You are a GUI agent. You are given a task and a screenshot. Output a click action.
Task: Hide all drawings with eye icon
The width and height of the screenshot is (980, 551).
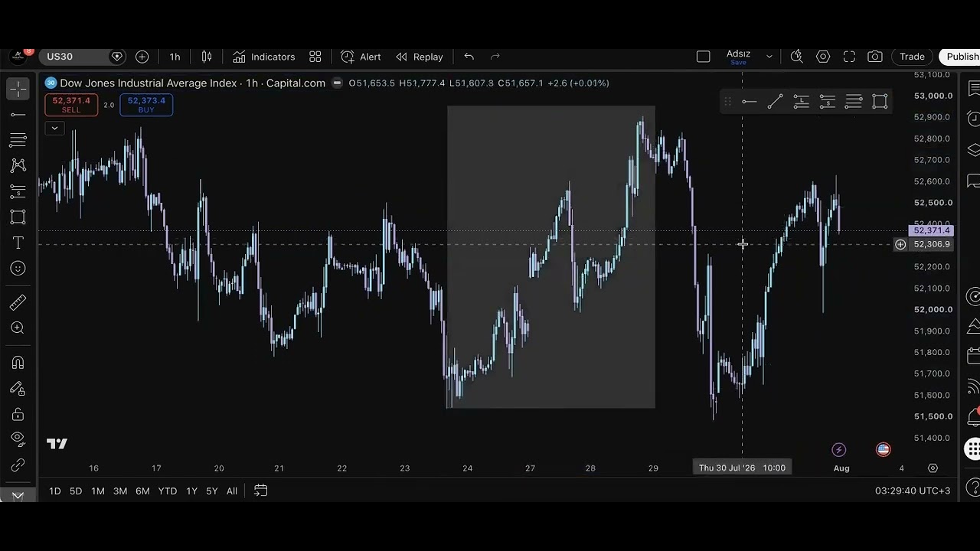click(18, 439)
